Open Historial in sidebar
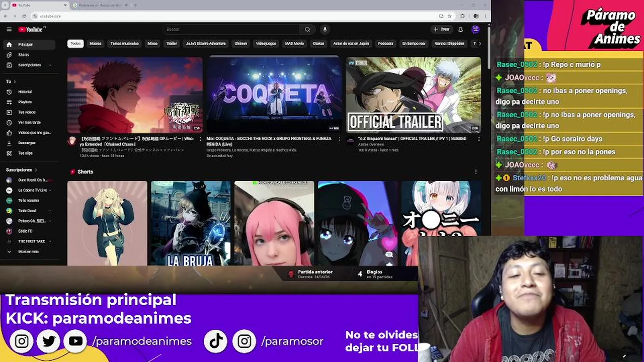The height and width of the screenshot is (362, 644). click(x=28, y=92)
